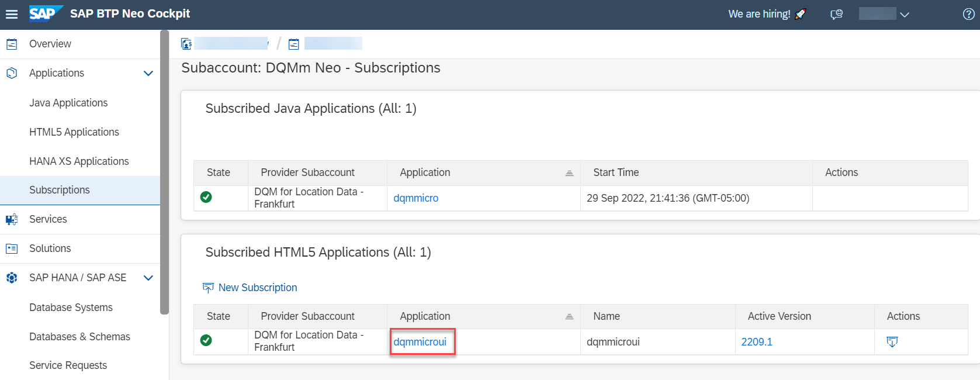Click the SAP HANA / SAP ASE icon
Image resolution: width=980 pixels, height=380 pixels.
(x=12, y=278)
